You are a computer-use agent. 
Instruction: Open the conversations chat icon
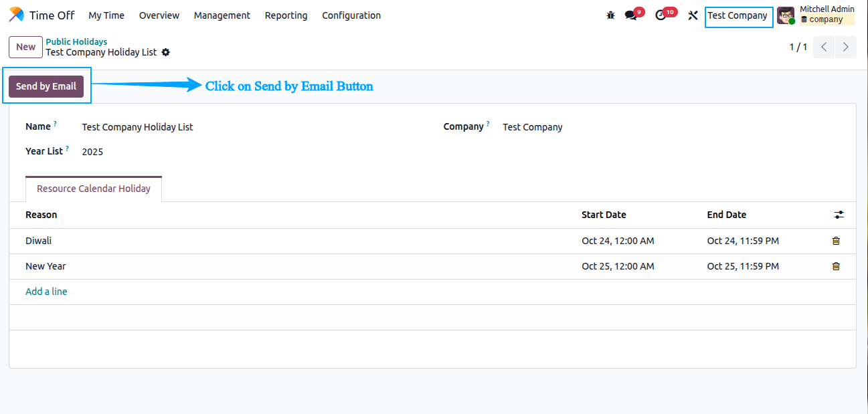click(x=630, y=15)
